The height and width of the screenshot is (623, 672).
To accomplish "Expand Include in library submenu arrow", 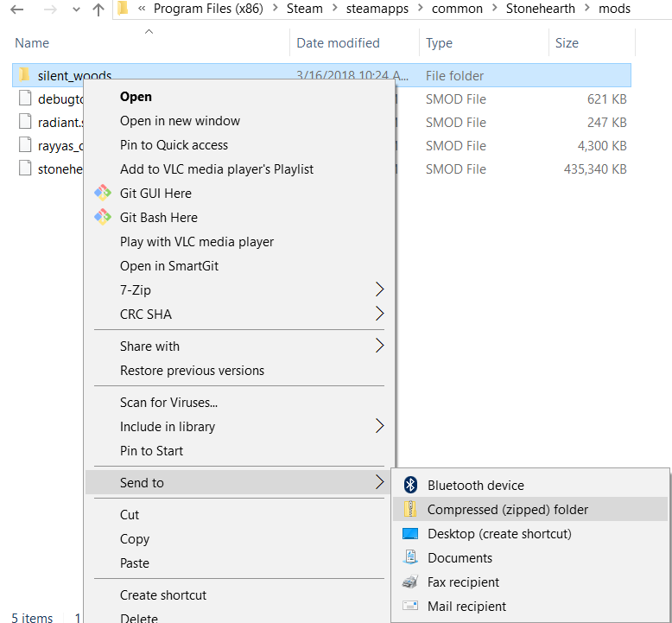I will click(x=379, y=426).
